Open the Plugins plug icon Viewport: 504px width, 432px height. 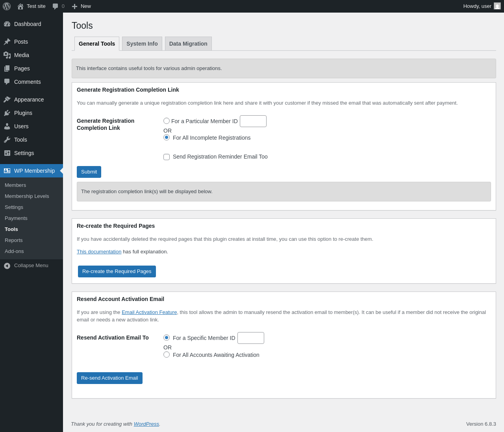[x=7, y=113]
